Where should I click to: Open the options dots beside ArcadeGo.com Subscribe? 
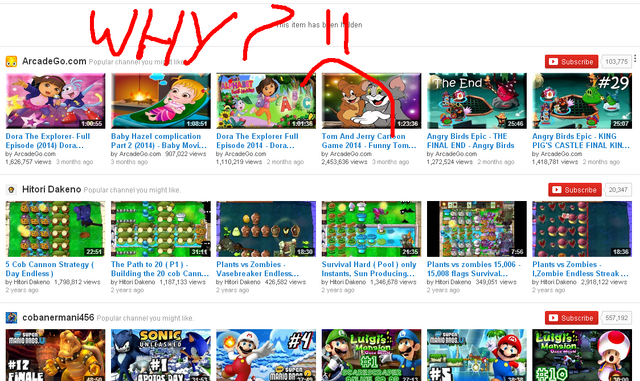coord(635,59)
